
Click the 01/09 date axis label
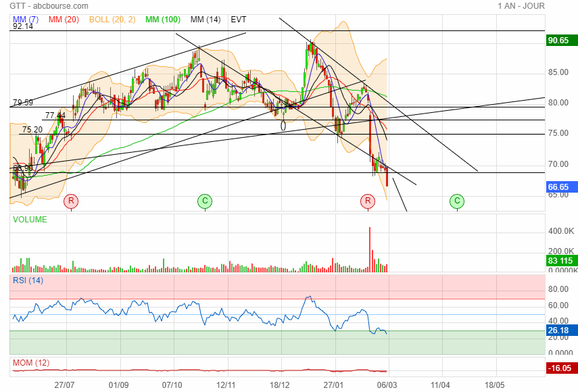pos(118,385)
